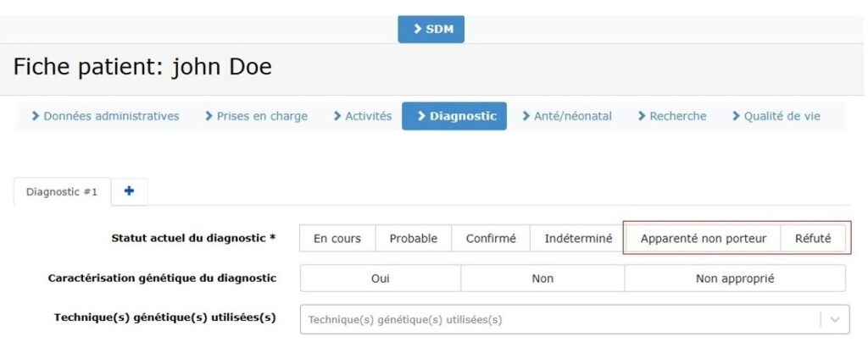Select Oui for genetic characterization
This screenshot has height=353, width=868.
[381, 279]
